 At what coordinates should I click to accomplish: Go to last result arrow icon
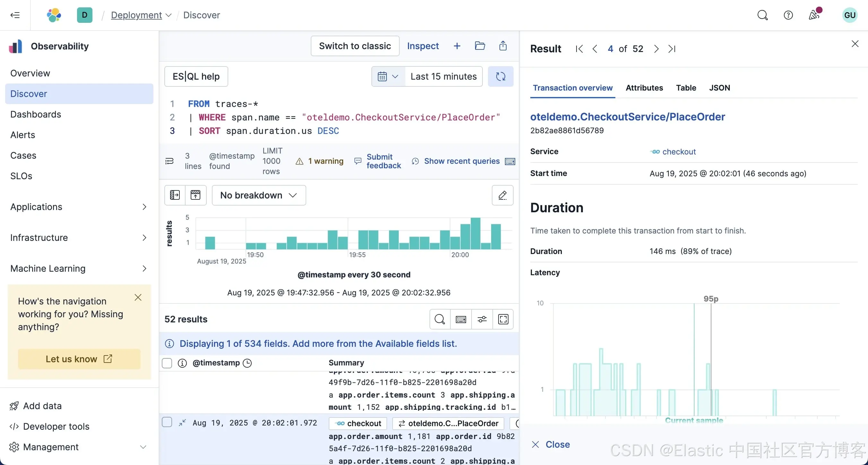point(672,49)
